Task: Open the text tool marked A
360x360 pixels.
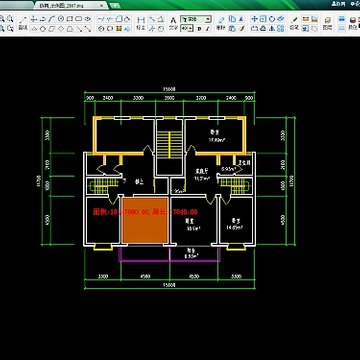Action: 173,20
